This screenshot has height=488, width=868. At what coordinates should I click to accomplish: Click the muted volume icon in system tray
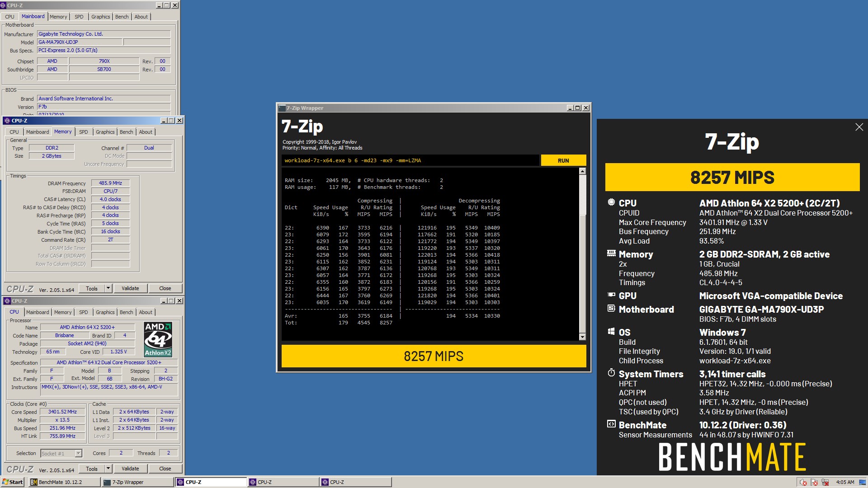coord(803,482)
